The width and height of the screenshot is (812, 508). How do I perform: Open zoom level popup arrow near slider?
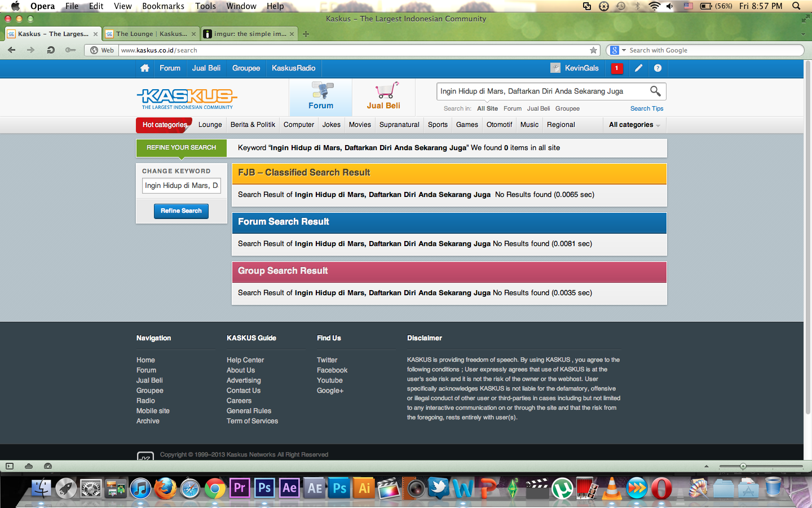tap(707, 466)
